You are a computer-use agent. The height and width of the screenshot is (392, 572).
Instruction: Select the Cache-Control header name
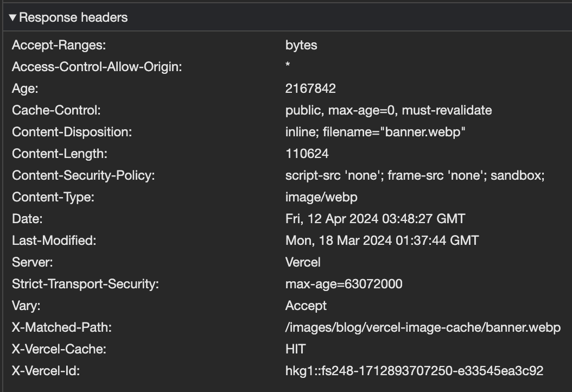[56, 110]
